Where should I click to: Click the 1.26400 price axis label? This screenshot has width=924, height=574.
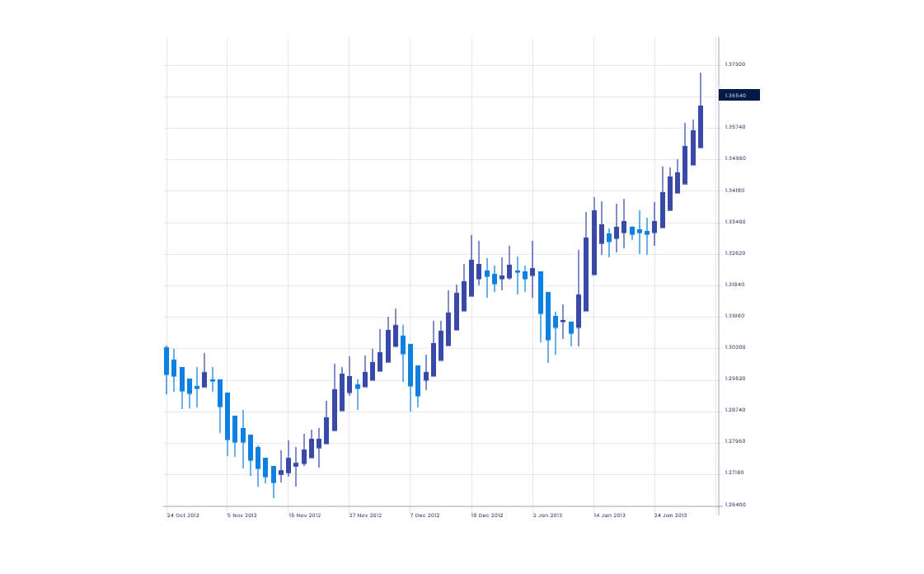tap(735, 505)
